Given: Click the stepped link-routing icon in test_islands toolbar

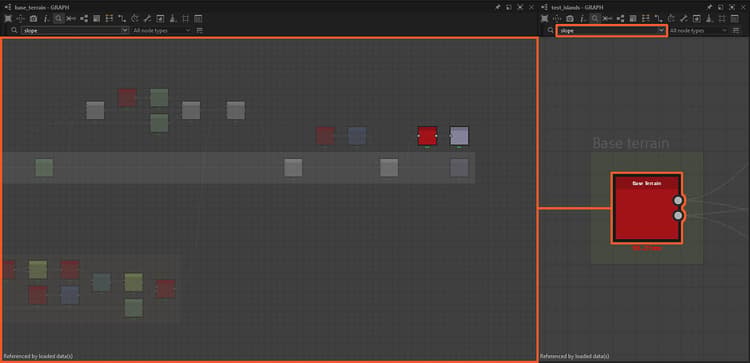Looking at the screenshot, I should [x=659, y=19].
